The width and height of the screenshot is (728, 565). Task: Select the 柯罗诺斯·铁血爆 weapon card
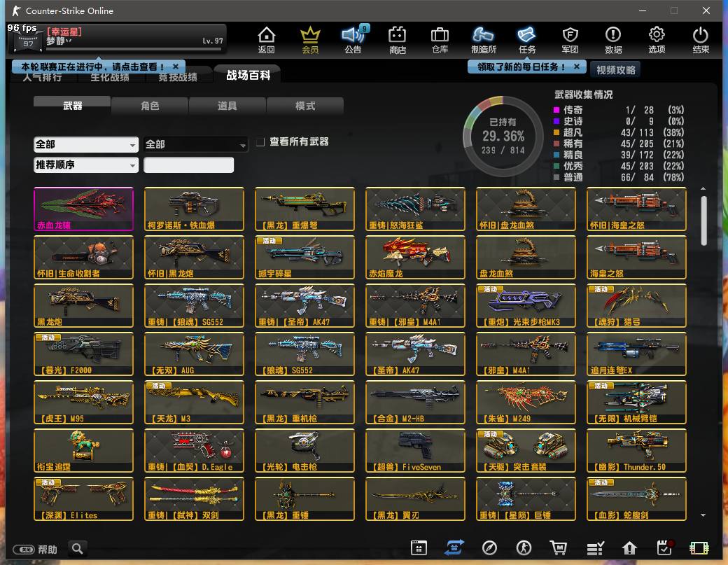(194, 209)
